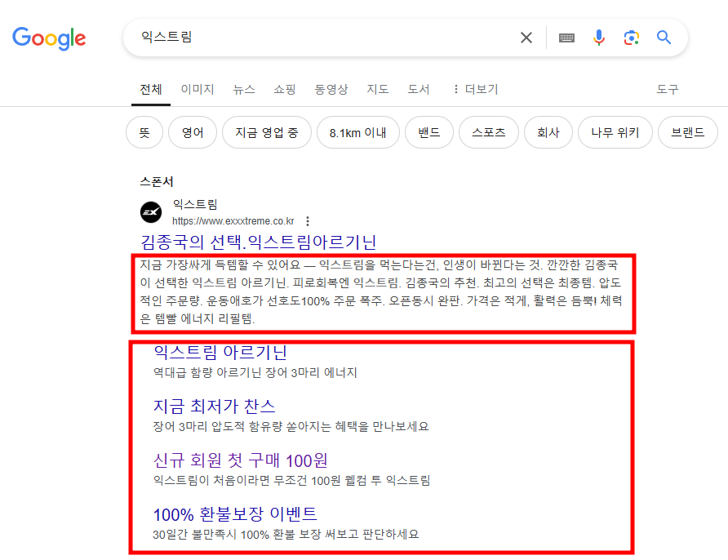Click the 익스트림 advertiser favicon
Screen dimensions: 728x560
pyautogui.click(x=151, y=213)
